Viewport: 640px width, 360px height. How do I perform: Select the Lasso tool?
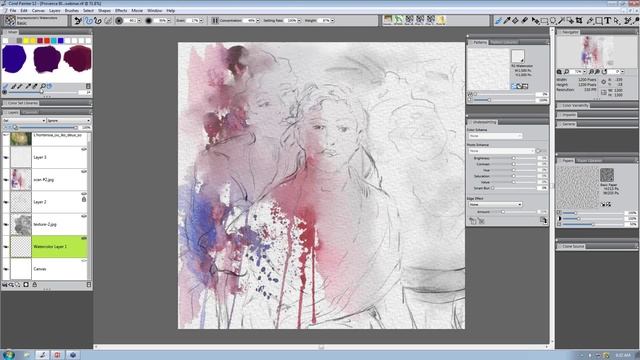(553, 20)
